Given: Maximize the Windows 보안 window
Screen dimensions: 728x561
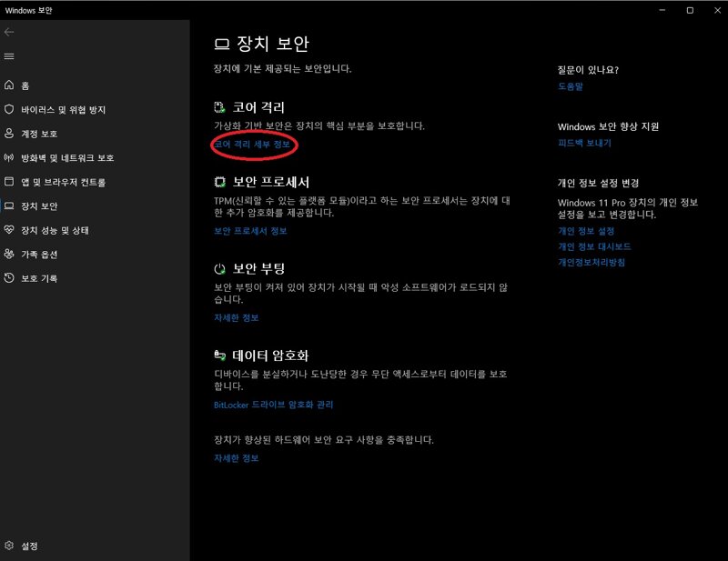Looking at the screenshot, I should click(x=690, y=10).
